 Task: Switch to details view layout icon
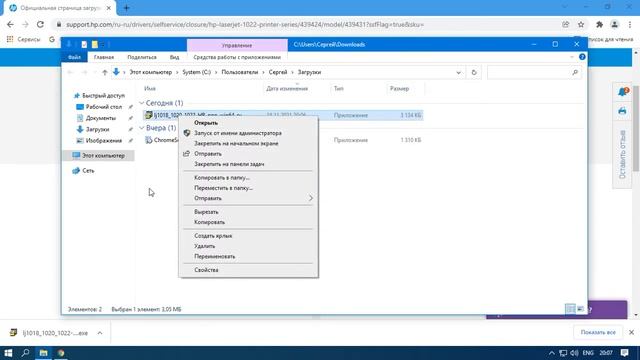pos(570,309)
